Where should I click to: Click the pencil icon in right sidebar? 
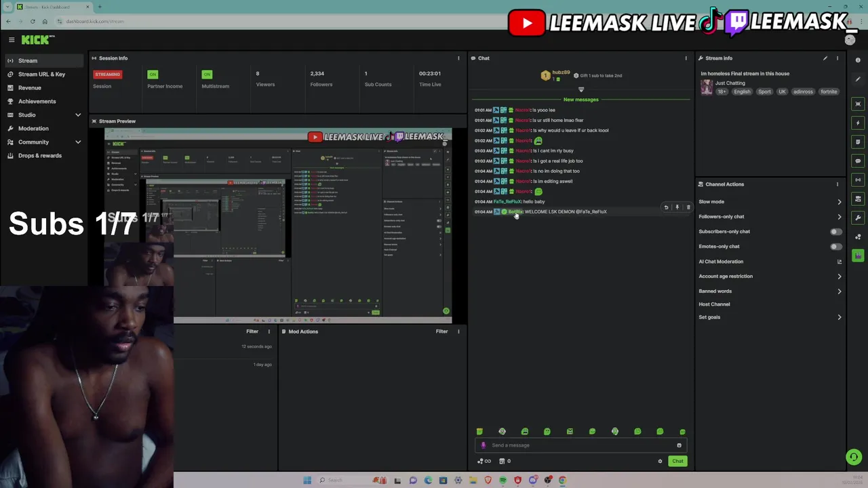tap(858, 79)
